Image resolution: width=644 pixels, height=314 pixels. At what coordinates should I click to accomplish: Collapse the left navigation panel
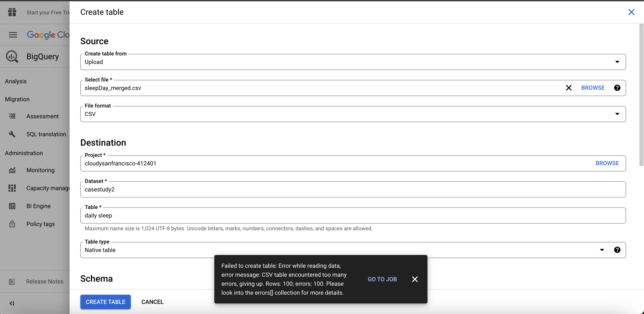12,303
